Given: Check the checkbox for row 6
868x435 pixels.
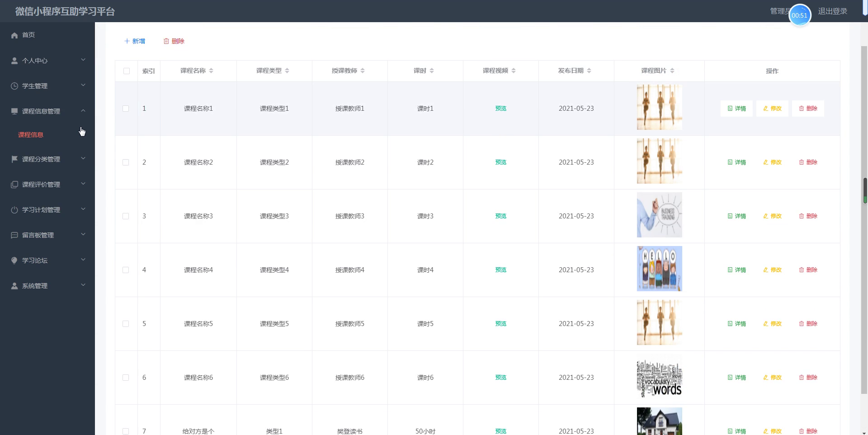Looking at the screenshot, I should (126, 378).
